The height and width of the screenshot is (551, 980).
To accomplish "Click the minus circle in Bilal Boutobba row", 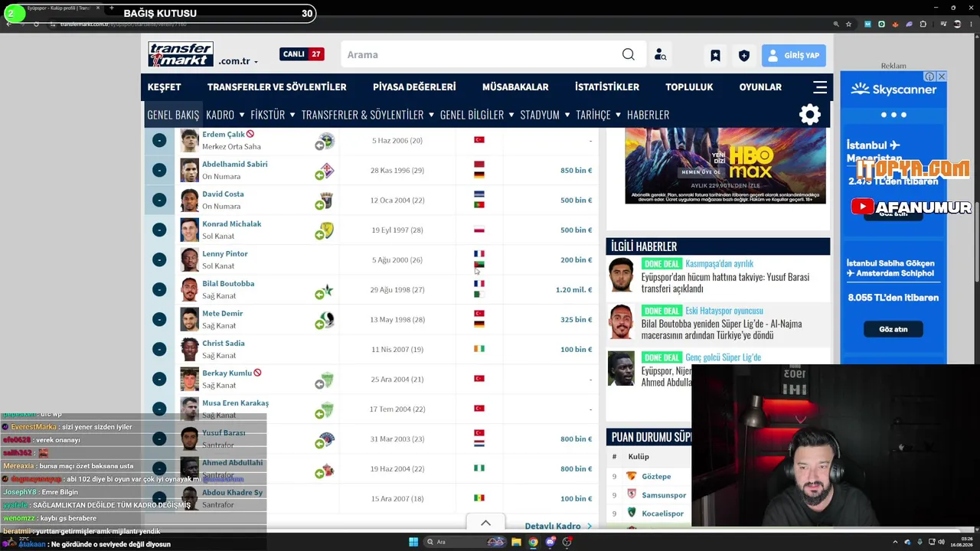I will click(159, 289).
